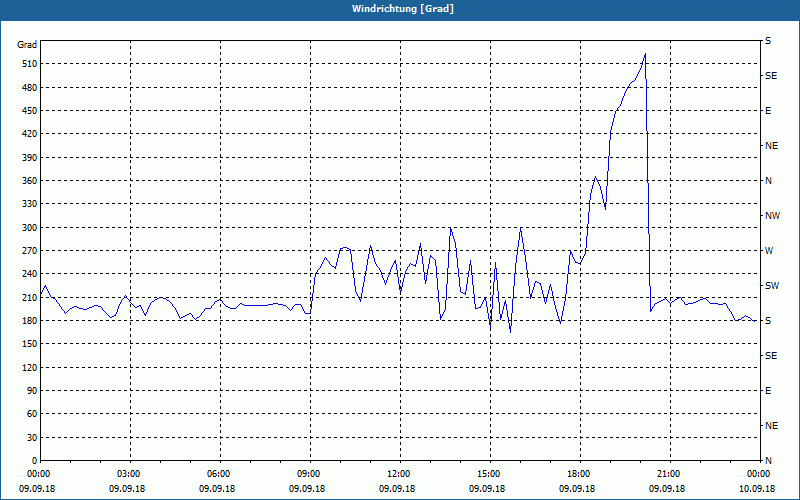Click the 180 y-axis label

click(x=29, y=321)
